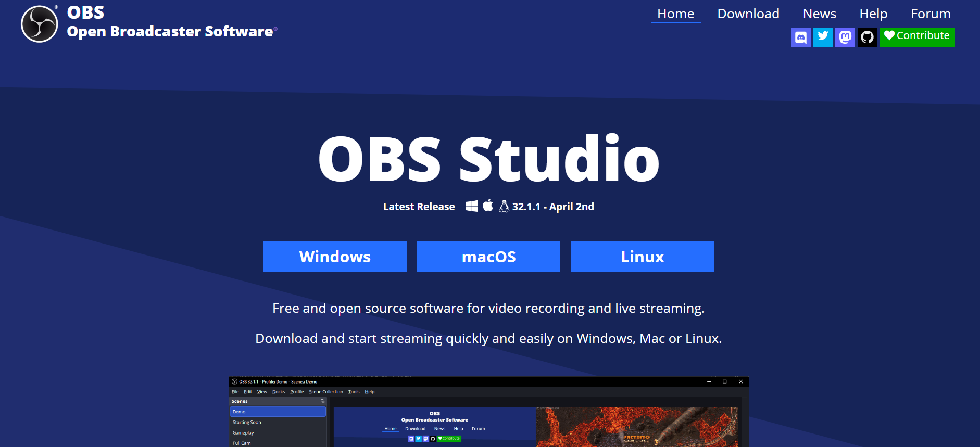Select the Linux download button

pyautogui.click(x=642, y=257)
